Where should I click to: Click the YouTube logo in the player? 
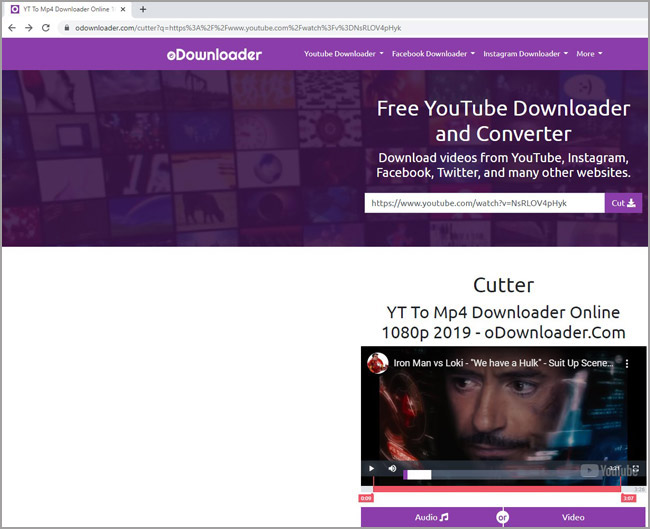click(609, 471)
